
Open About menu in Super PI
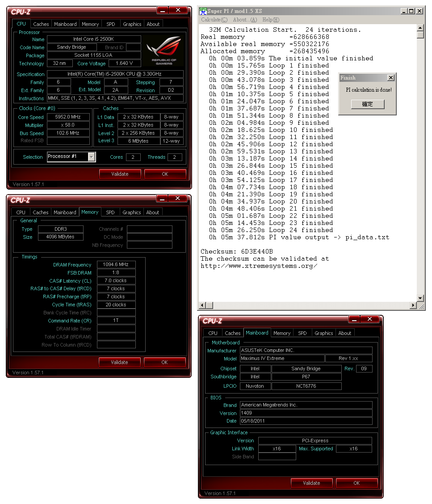(x=245, y=20)
